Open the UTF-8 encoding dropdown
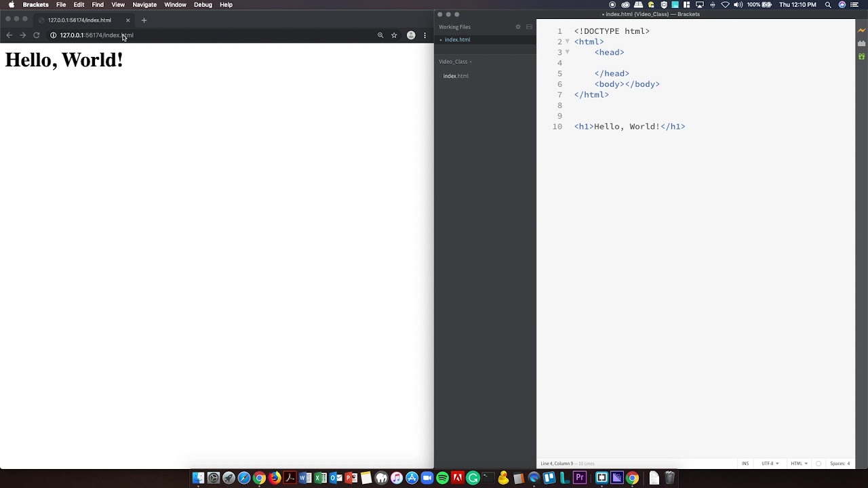The image size is (868, 488). [x=770, y=464]
